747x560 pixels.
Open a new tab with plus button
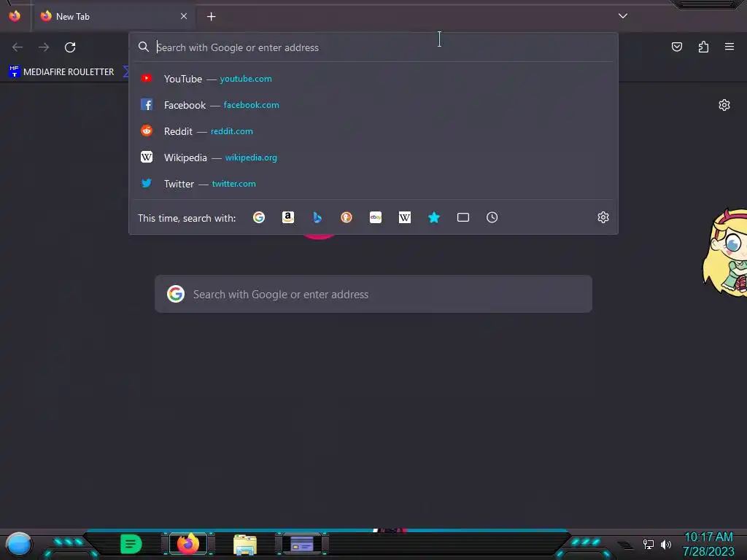click(211, 17)
